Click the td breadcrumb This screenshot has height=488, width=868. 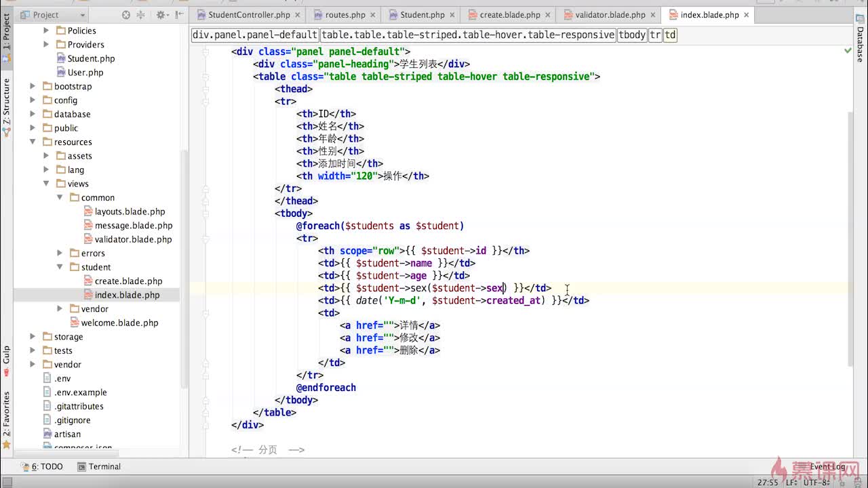coord(670,35)
